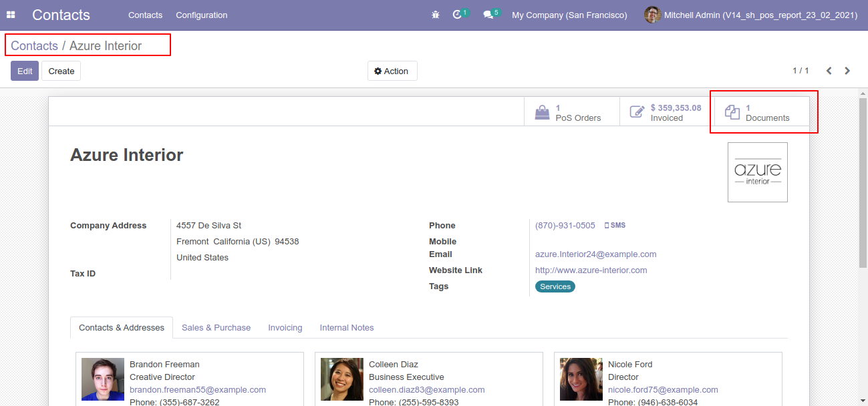
Task: Click the Creative Director job title
Action: coord(162,377)
